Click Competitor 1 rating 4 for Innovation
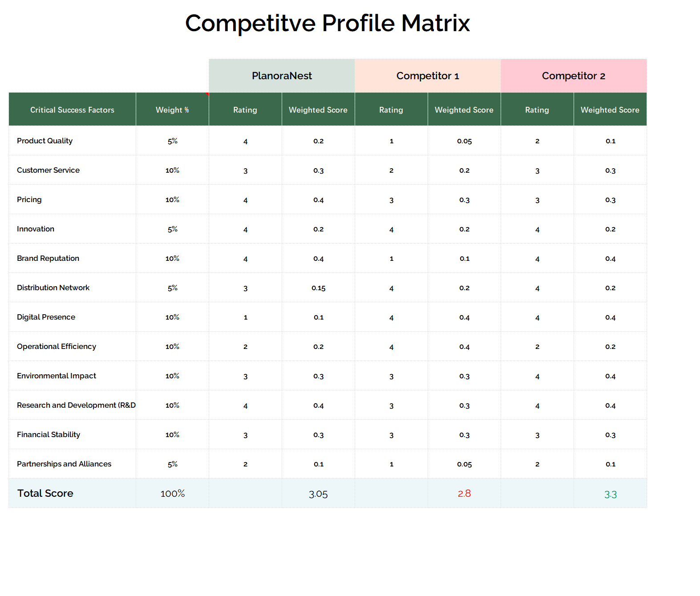This screenshot has height=596, width=700. click(x=392, y=230)
